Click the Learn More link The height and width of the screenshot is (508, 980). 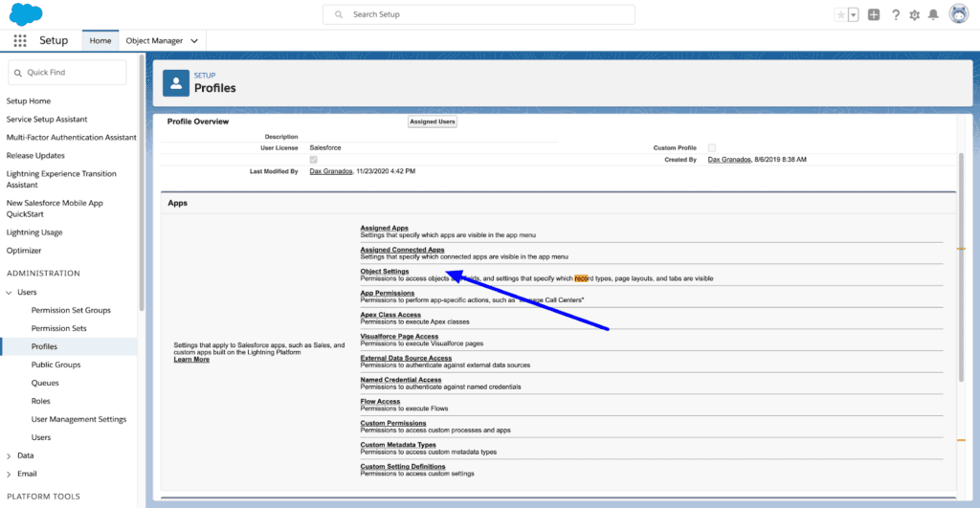point(191,360)
